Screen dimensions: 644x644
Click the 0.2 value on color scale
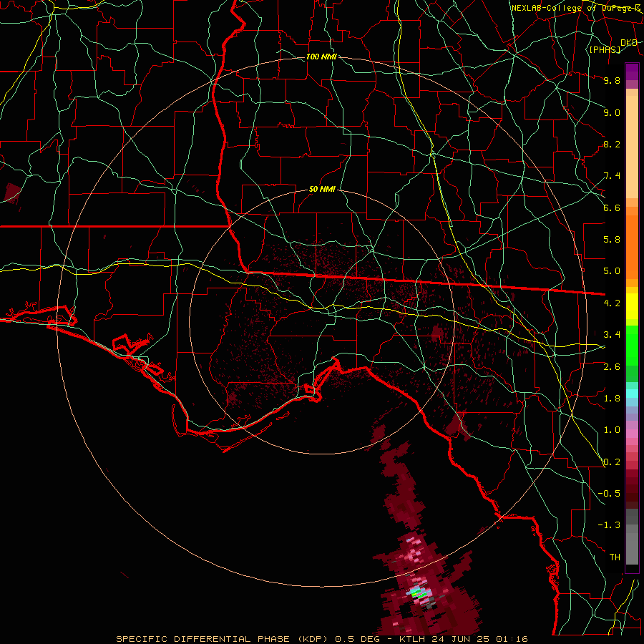tap(612, 462)
